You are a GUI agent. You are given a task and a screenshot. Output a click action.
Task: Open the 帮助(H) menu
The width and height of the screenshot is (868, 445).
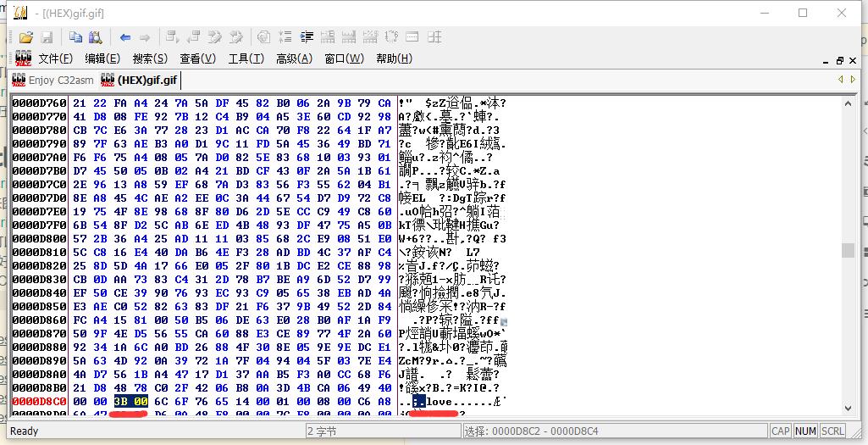394,58
